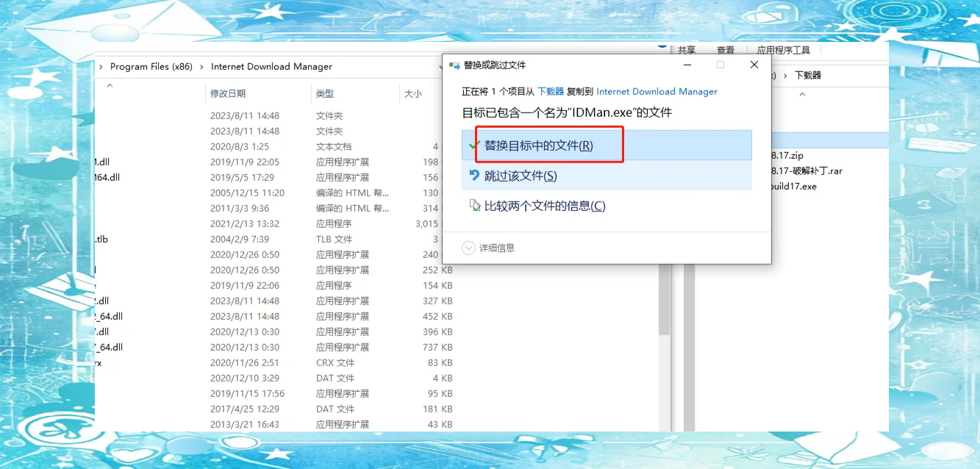Click the 252 KB size cell

[x=437, y=271]
